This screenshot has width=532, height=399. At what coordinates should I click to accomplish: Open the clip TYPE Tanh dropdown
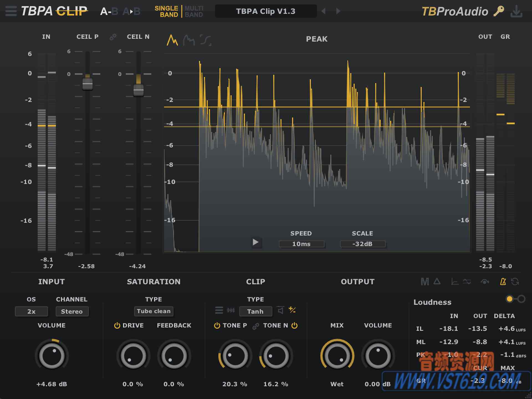click(x=255, y=311)
